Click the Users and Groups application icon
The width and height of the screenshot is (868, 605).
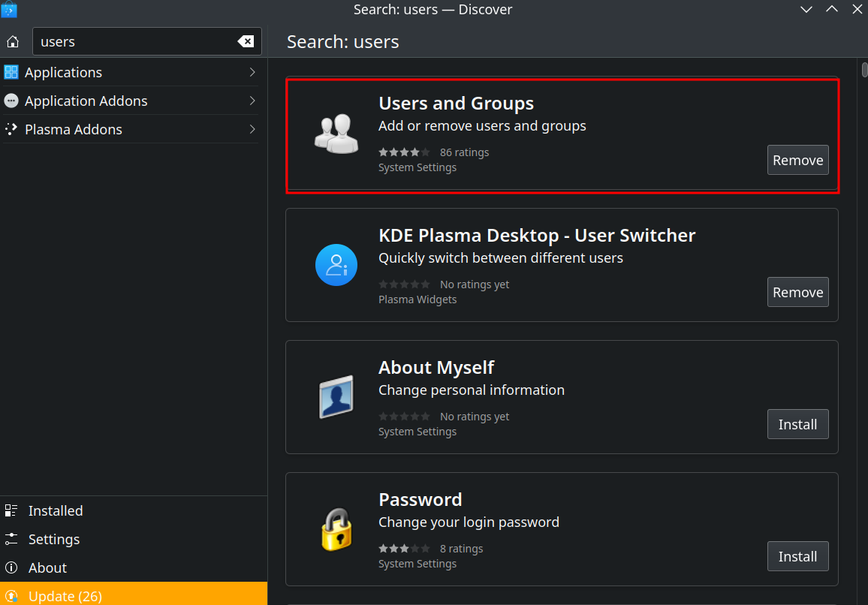(x=336, y=133)
